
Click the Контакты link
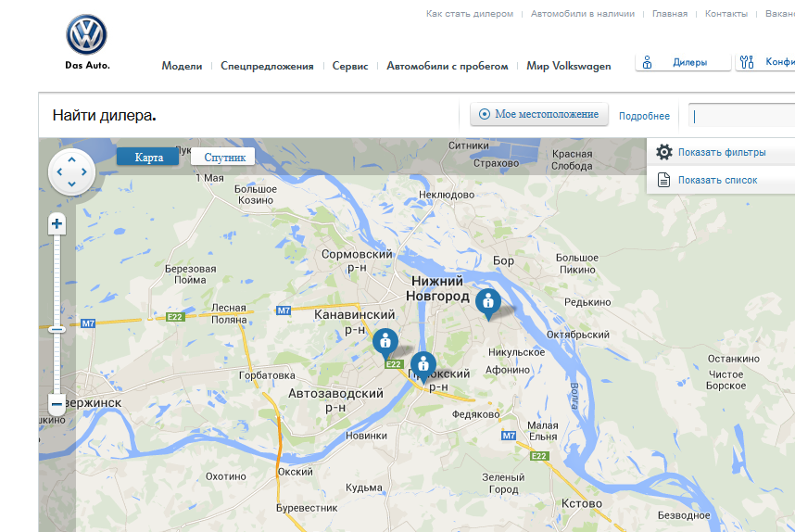pyautogui.click(x=726, y=14)
